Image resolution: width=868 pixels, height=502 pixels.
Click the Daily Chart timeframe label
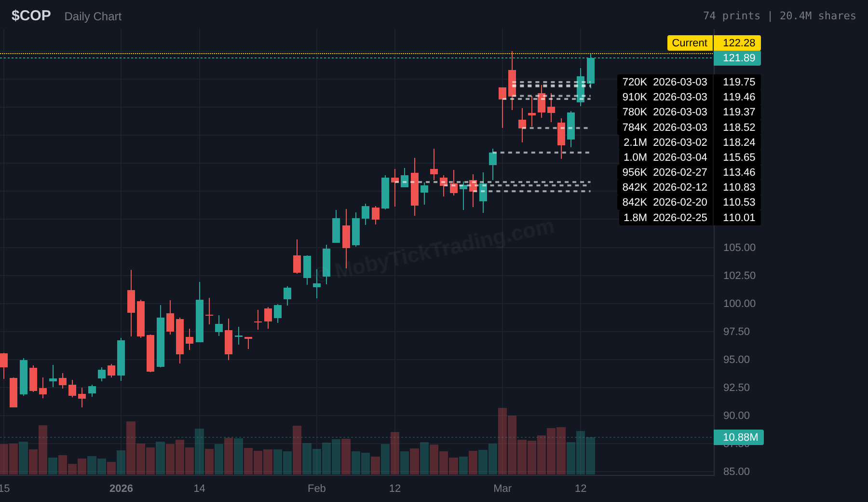[93, 16]
